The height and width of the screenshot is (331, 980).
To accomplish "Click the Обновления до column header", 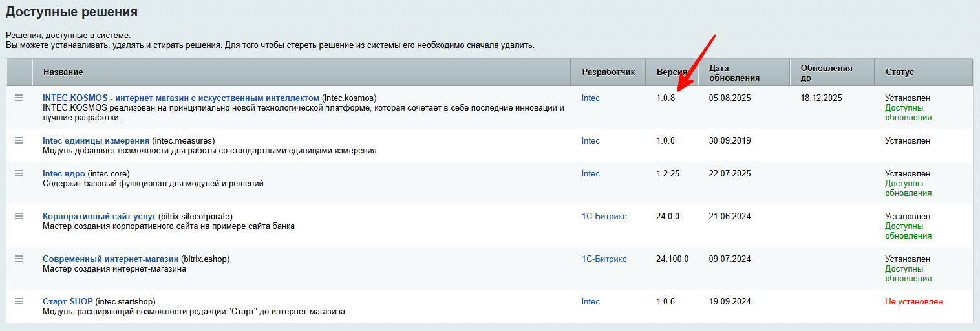I will pyautogui.click(x=832, y=72).
